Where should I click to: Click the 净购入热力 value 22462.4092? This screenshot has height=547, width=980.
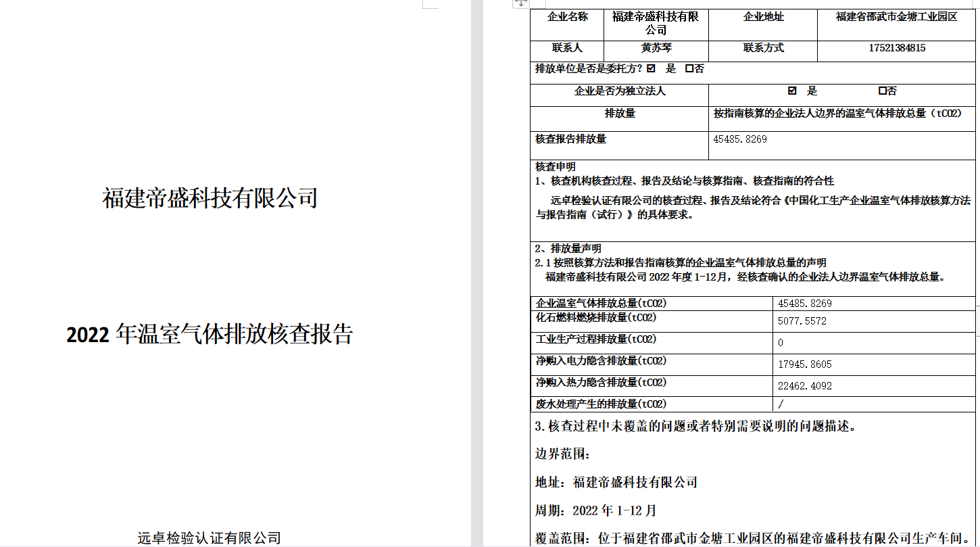coord(804,386)
